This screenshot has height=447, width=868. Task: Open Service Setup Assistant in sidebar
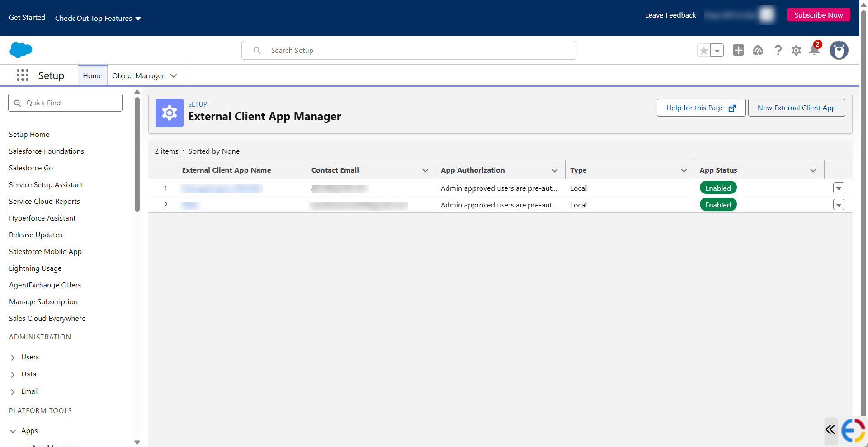[x=46, y=184]
